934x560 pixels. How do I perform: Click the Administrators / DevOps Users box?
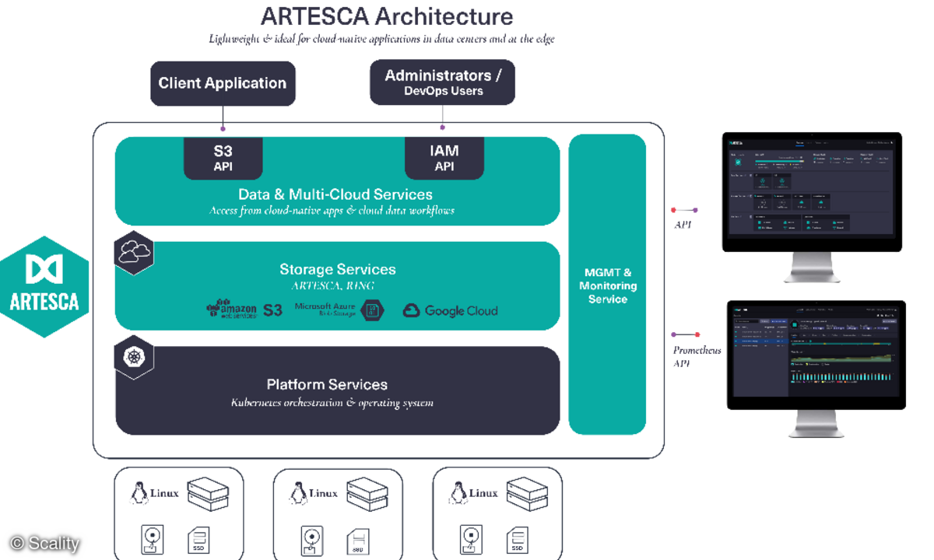[443, 82]
